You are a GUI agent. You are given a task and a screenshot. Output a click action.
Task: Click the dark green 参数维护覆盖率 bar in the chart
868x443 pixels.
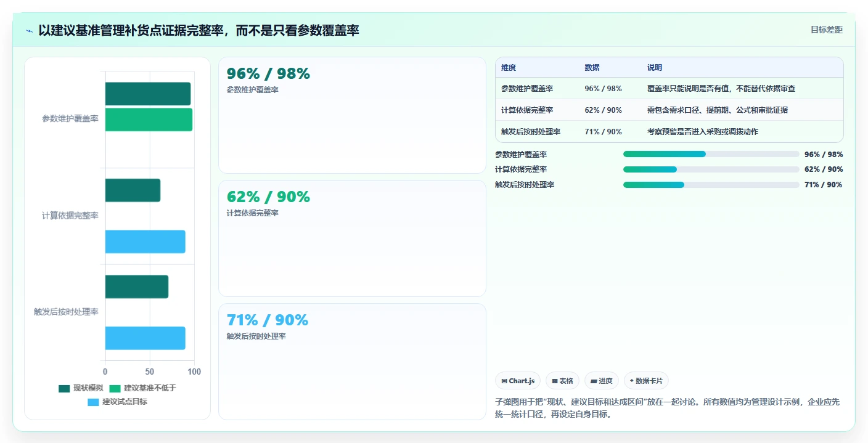tap(148, 94)
